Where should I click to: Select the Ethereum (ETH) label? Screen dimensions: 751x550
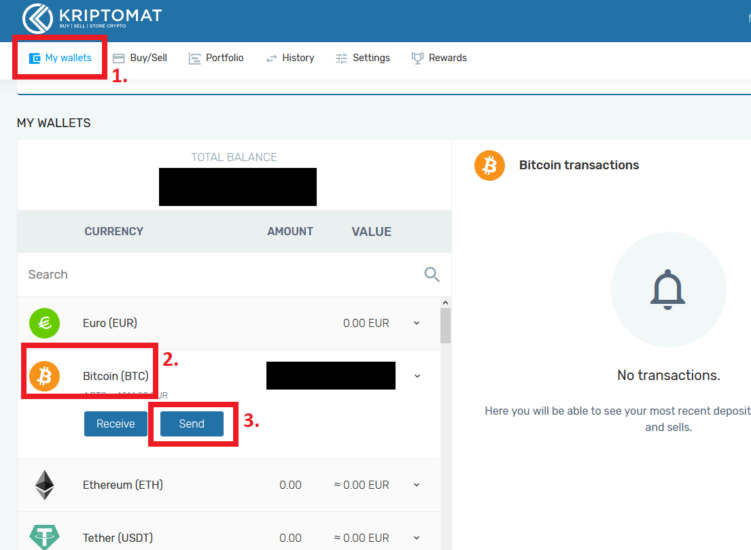point(123,485)
